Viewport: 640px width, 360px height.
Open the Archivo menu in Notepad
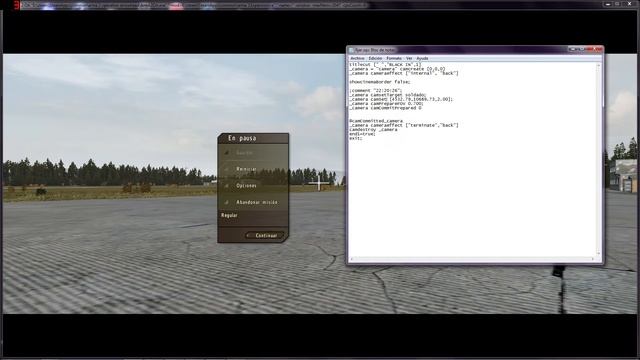click(357, 58)
